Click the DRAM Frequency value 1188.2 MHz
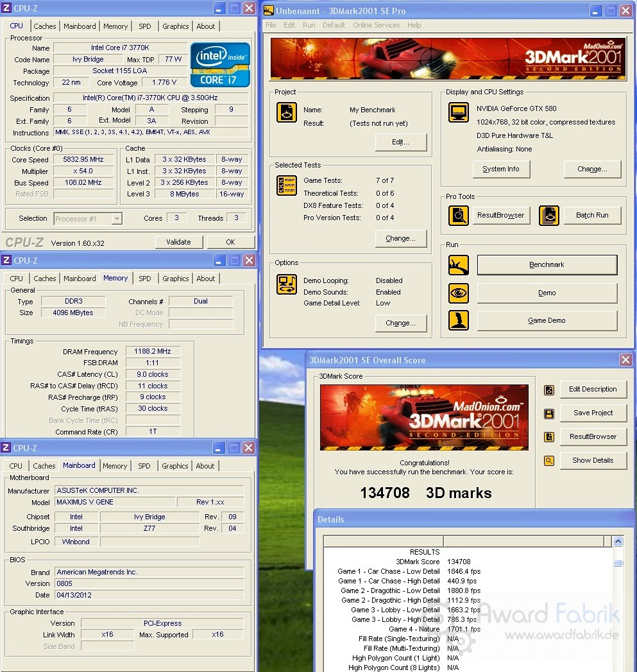The width and height of the screenshot is (637, 672). pyautogui.click(x=153, y=352)
